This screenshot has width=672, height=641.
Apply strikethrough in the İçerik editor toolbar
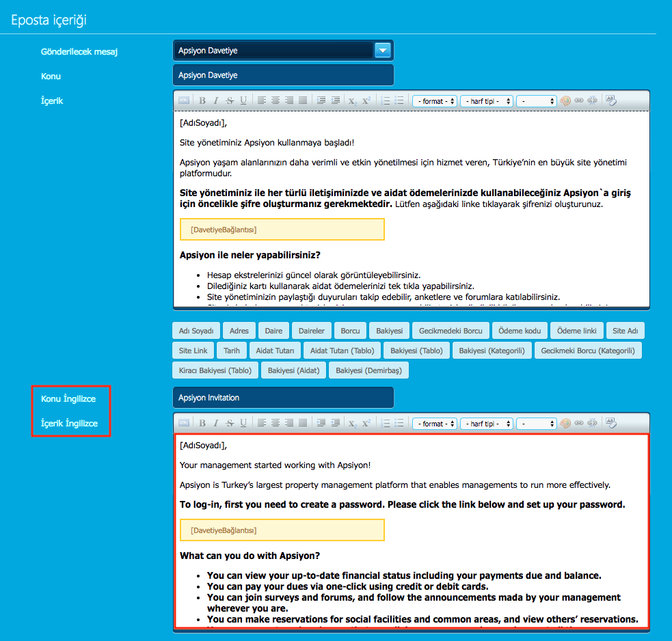[x=230, y=100]
